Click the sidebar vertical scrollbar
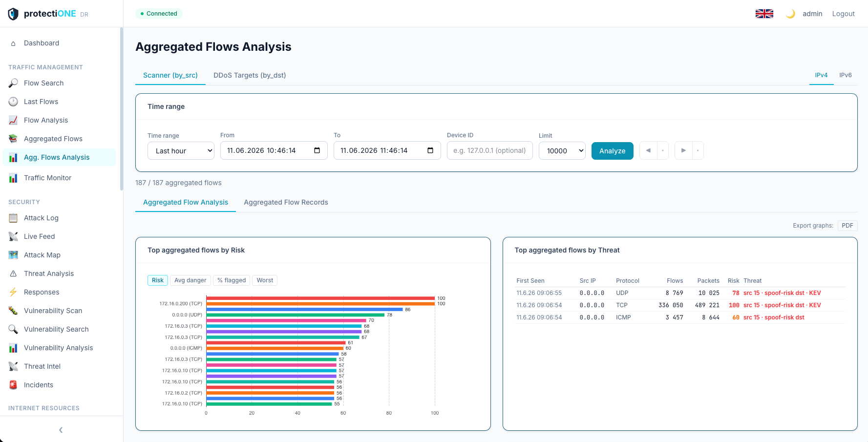Screen dimensions: 868x442 point(121,108)
